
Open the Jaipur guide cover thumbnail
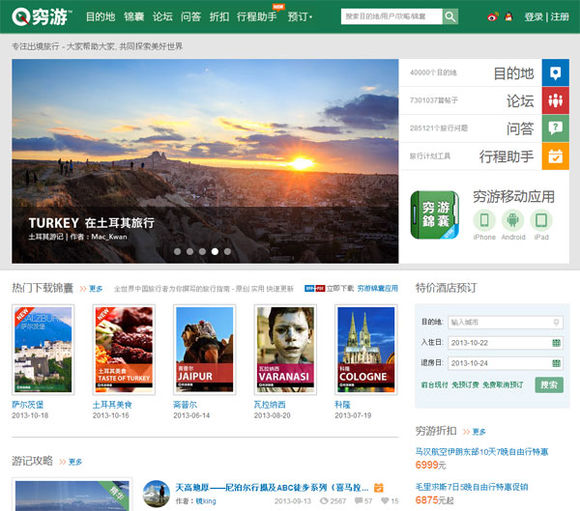(205, 349)
